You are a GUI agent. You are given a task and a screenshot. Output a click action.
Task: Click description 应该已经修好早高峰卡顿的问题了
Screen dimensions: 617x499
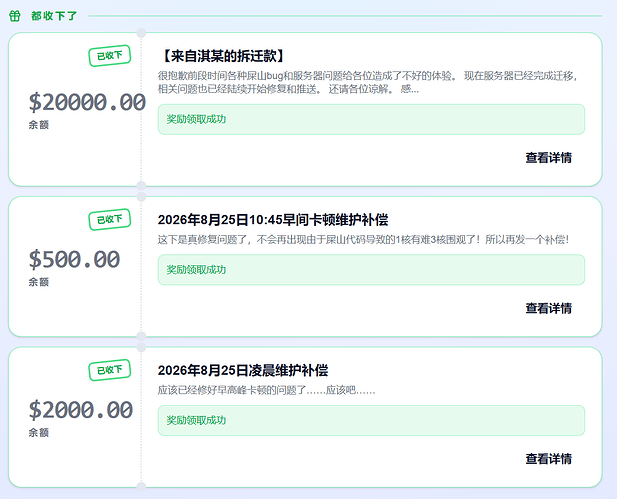(266, 390)
